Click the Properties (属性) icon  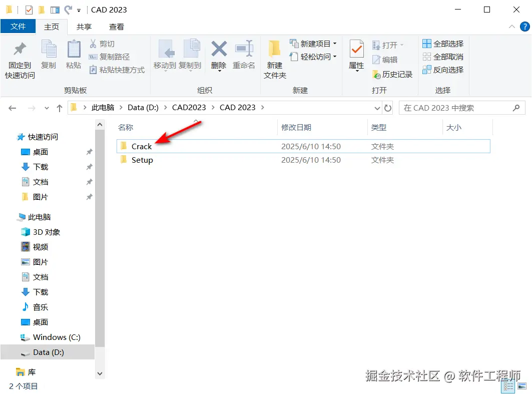(x=357, y=49)
